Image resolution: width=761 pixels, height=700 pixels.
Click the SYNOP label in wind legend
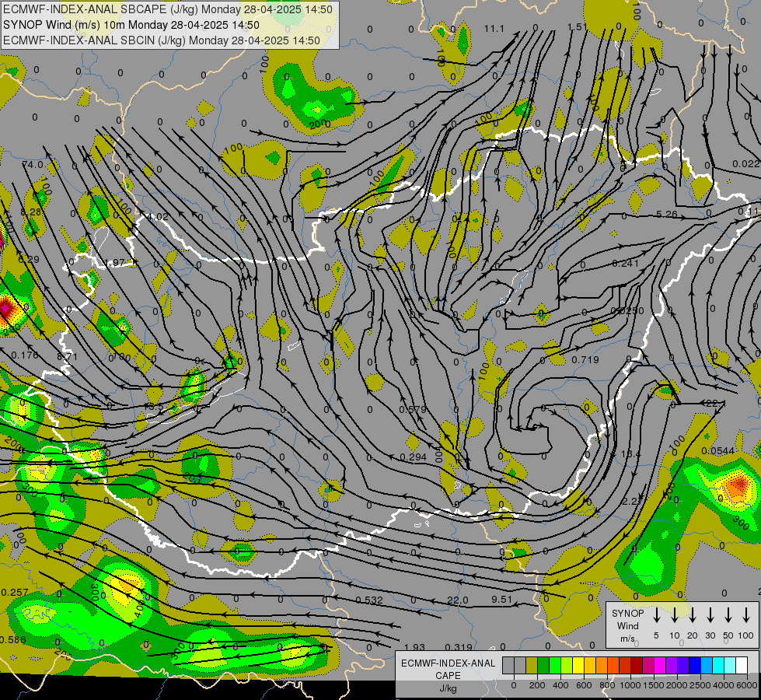(627, 614)
